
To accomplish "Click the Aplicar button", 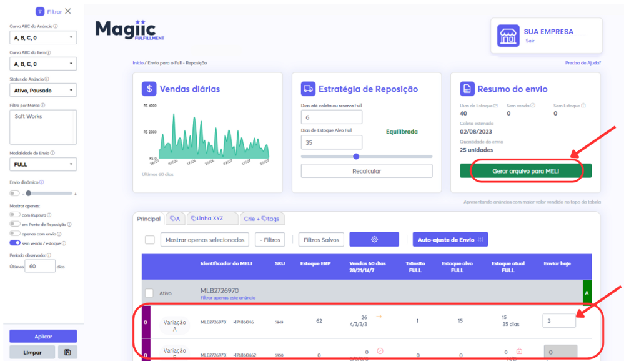I will tap(43, 336).
